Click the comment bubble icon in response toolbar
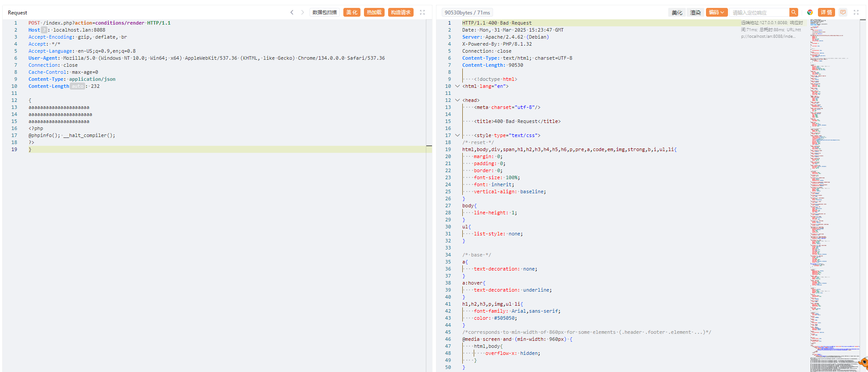The image size is (868, 372). click(x=843, y=12)
